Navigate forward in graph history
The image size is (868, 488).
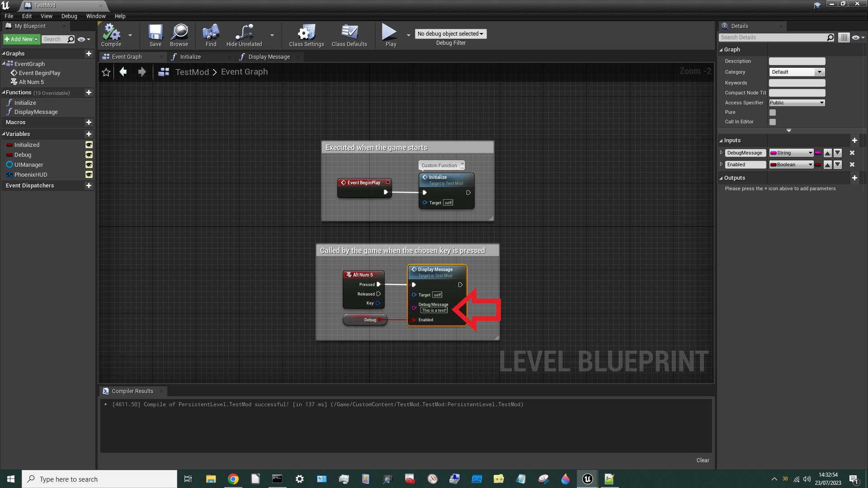[142, 72]
